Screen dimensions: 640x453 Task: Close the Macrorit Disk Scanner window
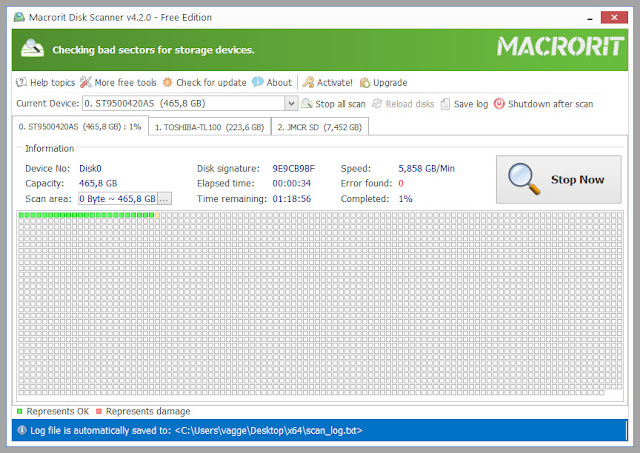pyautogui.click(x=614, y=17)
